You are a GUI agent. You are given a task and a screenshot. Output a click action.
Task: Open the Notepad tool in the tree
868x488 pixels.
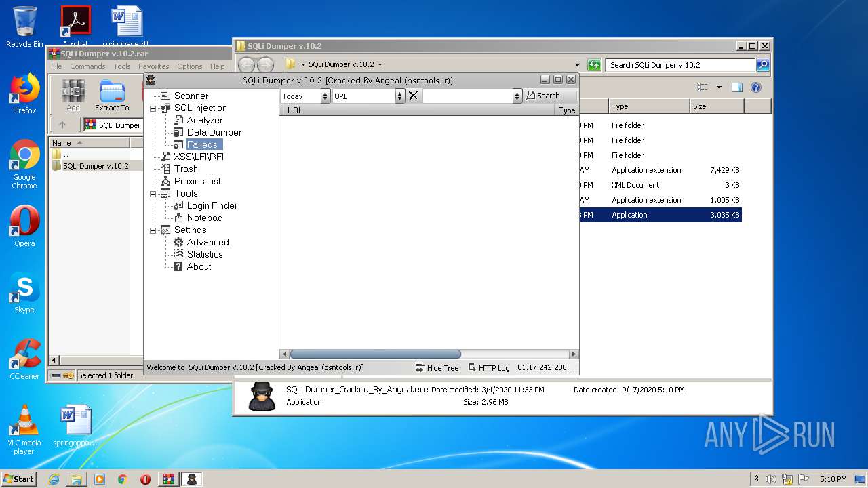205,218
